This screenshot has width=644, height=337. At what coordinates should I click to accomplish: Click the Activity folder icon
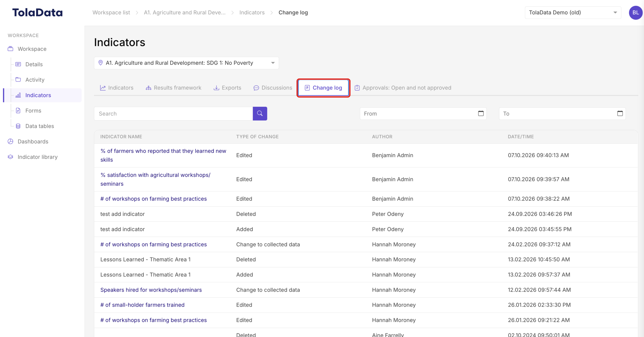click(x=18, y=80)
